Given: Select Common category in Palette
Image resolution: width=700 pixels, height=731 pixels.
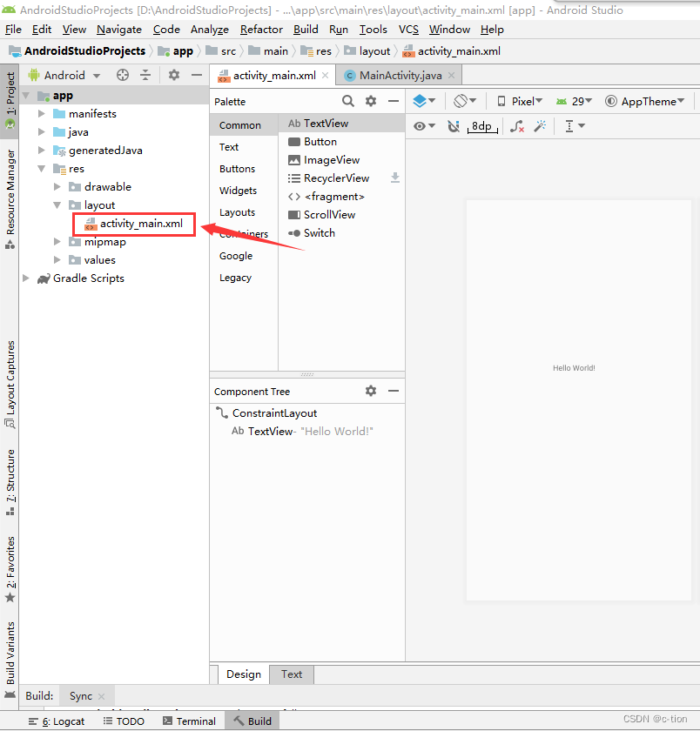Looking at the screenshot, I should pos(244,125).
